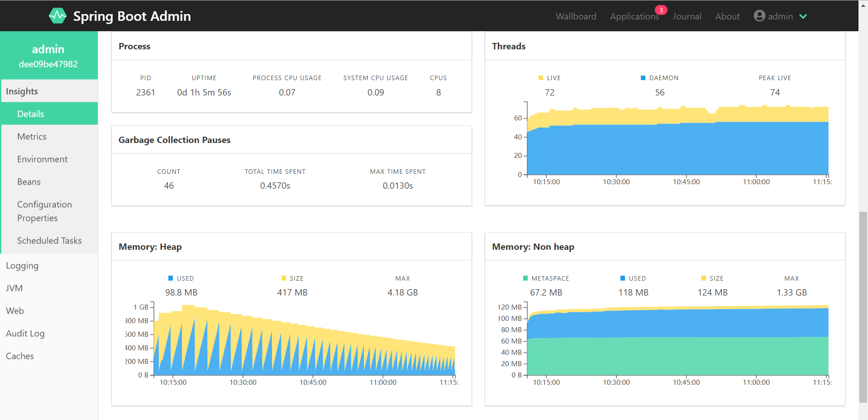Click the instance id dee09be47982
Screen dimensions: 868x420
(48, 64)
